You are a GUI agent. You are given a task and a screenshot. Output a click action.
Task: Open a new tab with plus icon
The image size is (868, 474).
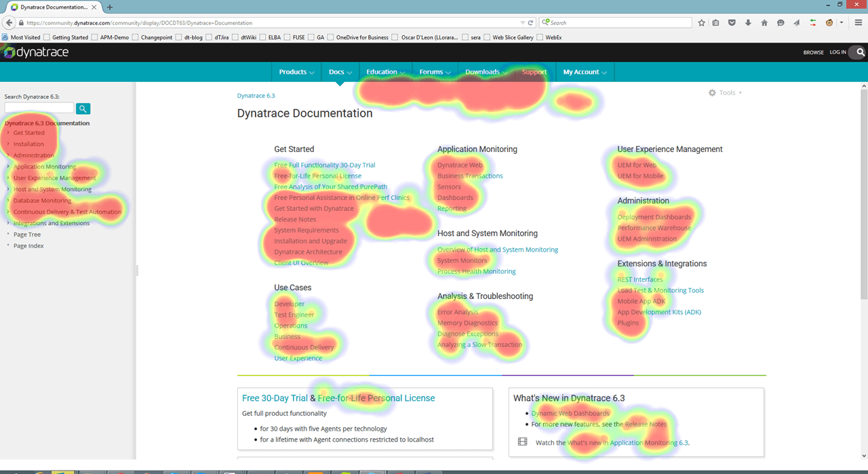point(110,7)
